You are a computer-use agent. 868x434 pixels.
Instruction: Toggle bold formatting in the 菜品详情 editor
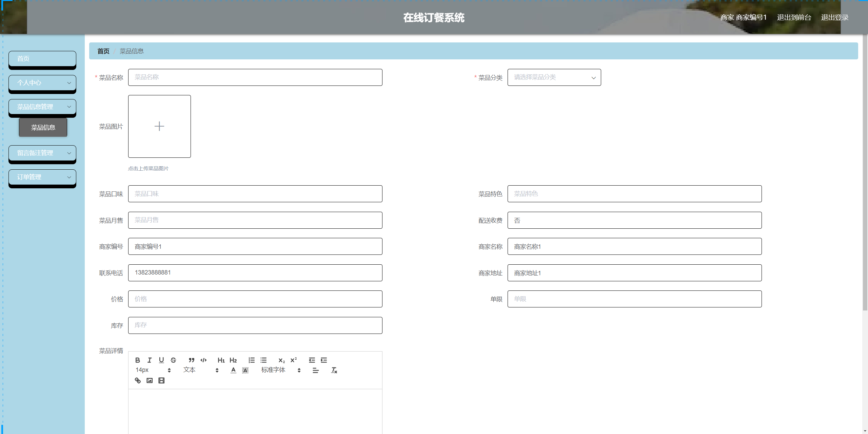pyautogui.click(x=137, y=360)
